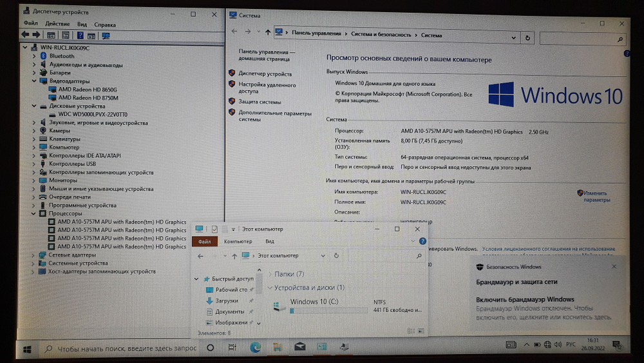Open Файл menu in Device Manager
The height and width of the screenshot is (363, 644).
30,23
